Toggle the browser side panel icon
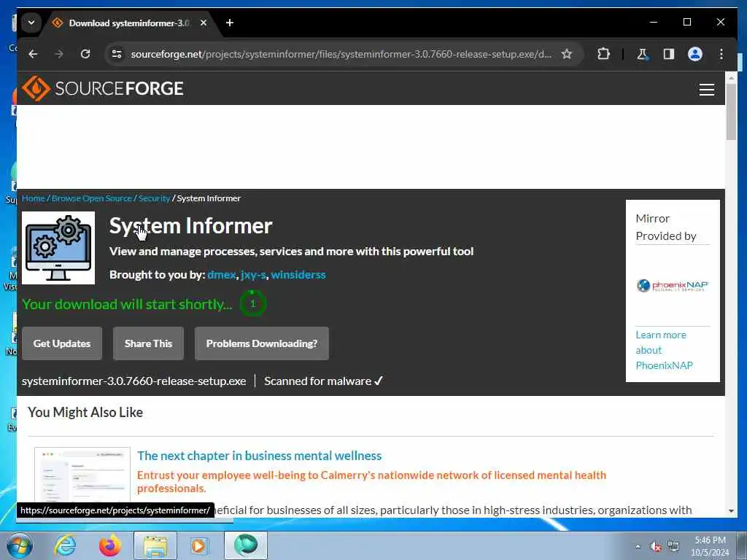This screenshot has width=747, height=560. pyautogui.click(x=669, y=54)
